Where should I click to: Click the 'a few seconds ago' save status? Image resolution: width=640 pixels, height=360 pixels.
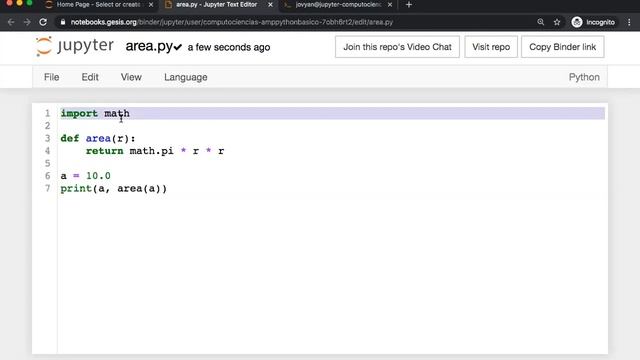229,47
